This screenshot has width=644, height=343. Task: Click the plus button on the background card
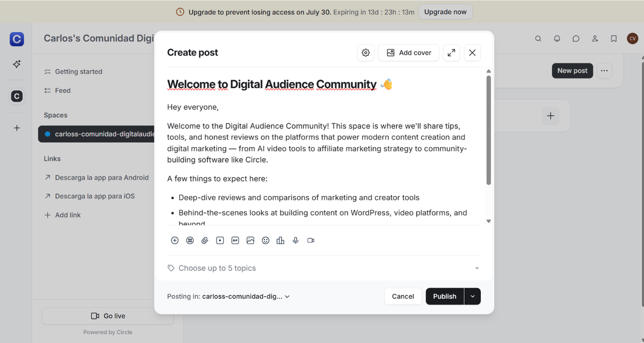(550, 116)
